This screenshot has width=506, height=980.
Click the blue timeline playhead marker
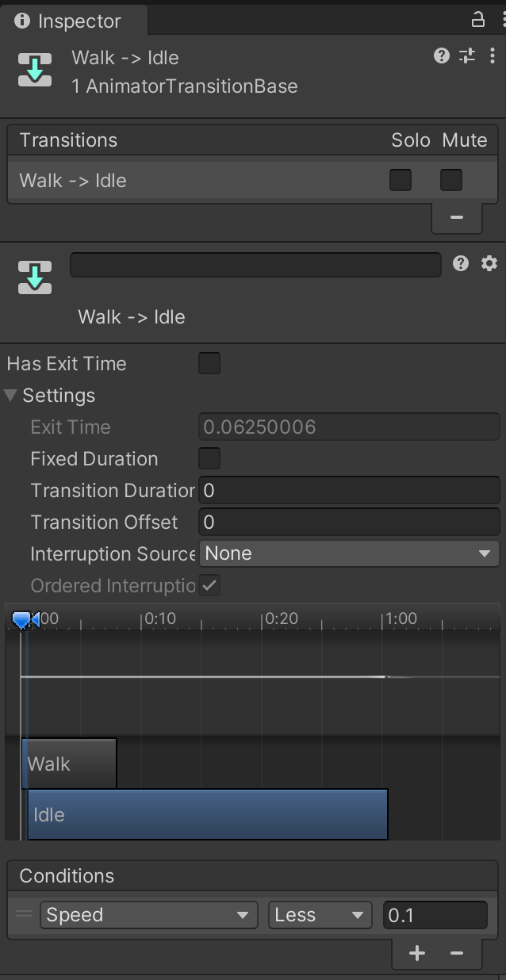click(x=21, y=620)
